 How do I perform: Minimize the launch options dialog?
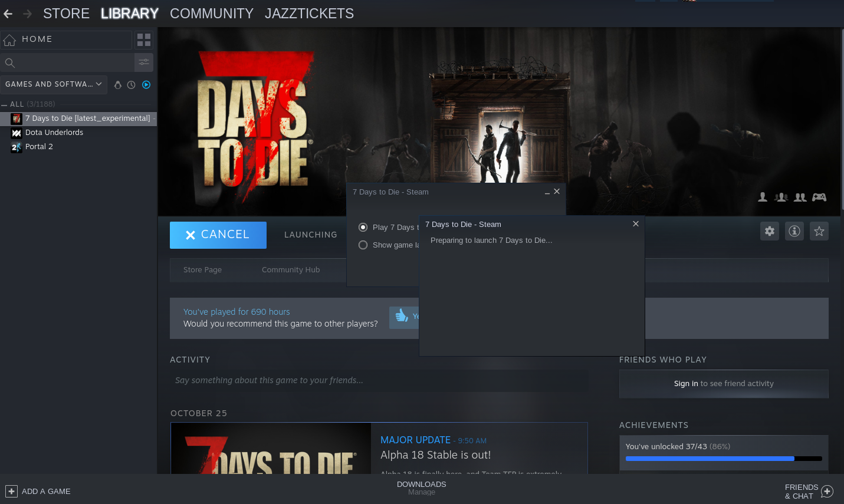pos(547,192)
